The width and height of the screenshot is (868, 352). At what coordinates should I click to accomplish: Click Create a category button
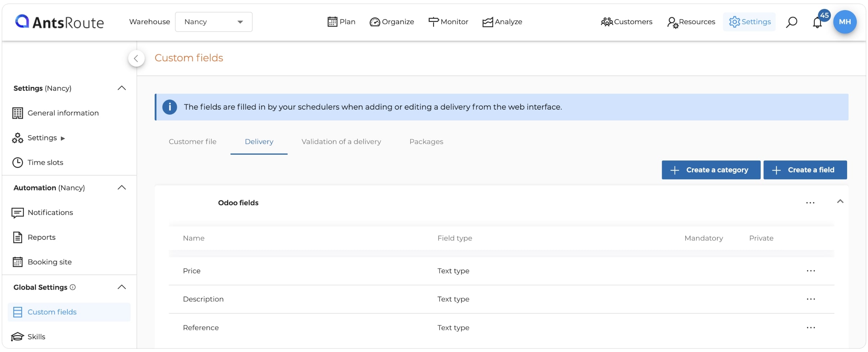coord(711,170)
